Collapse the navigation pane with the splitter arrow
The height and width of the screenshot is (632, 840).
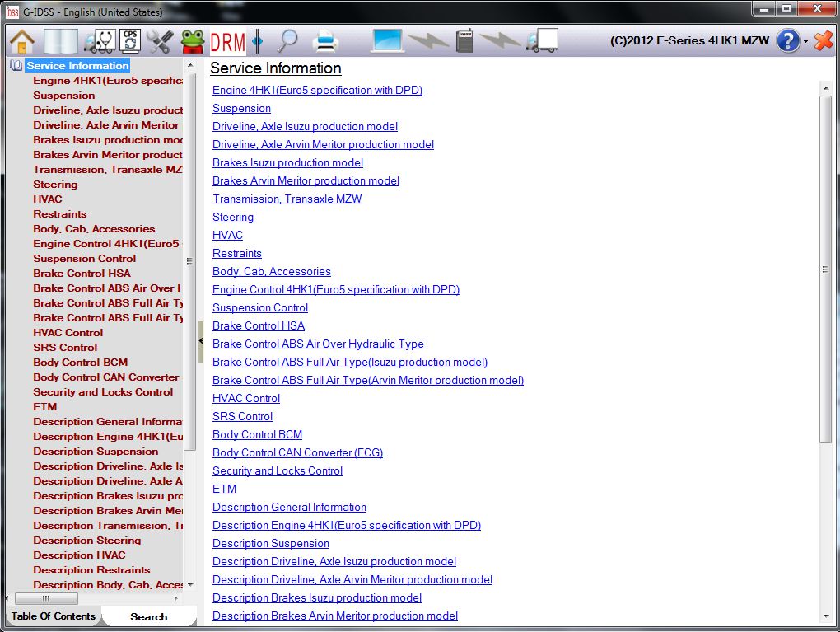tap(201, 341)
